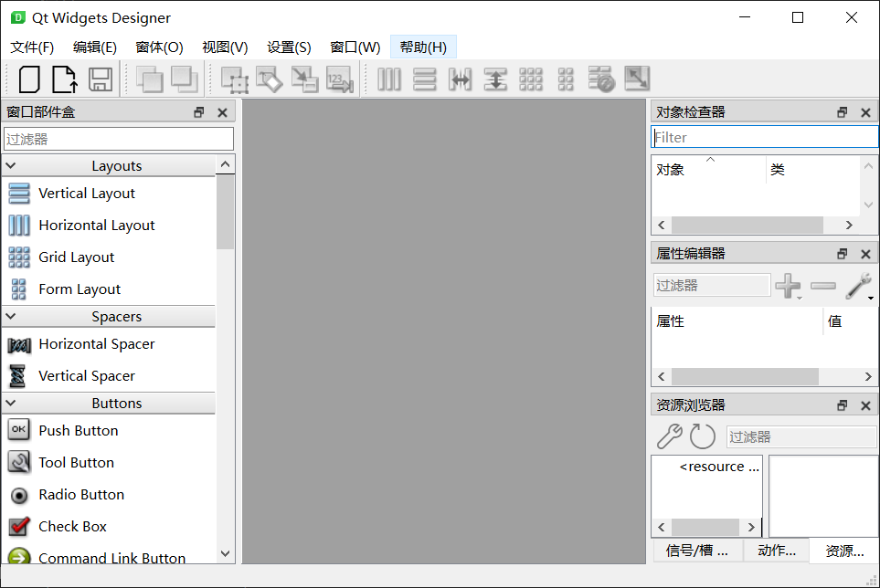Click the widget box vertical scrollbar thumb

coord(225,212)
